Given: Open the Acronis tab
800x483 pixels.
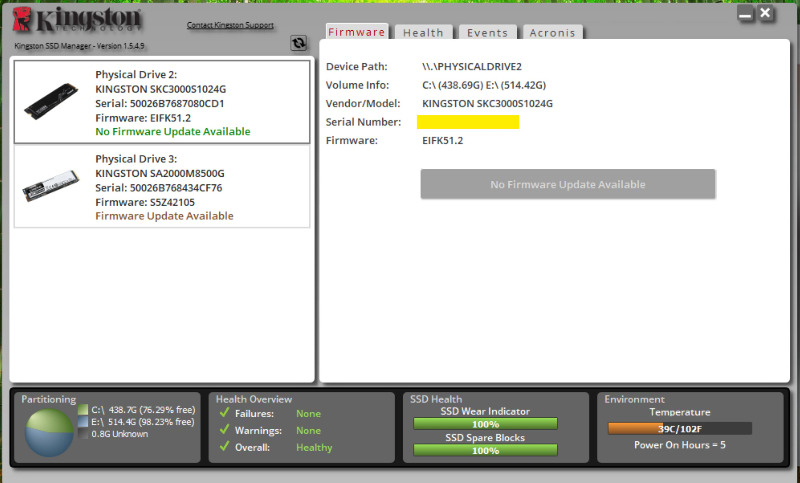Looking at the screenshot, I should tap(552, 32).
